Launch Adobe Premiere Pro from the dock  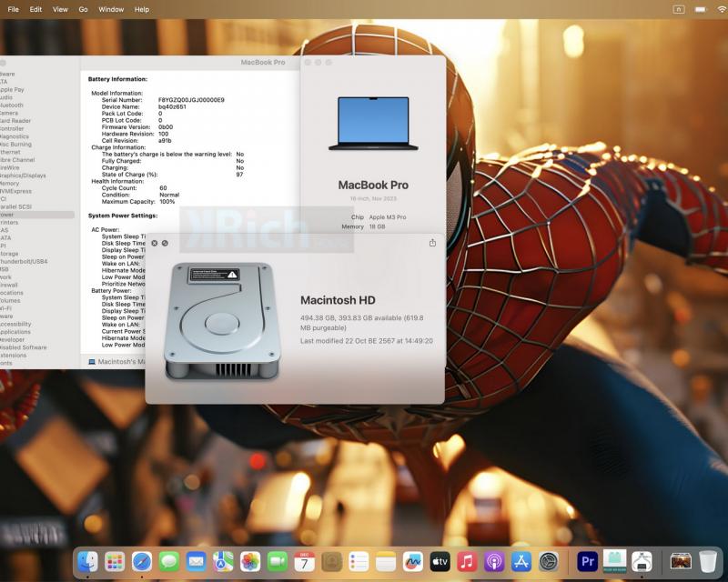tap(587, 562)
